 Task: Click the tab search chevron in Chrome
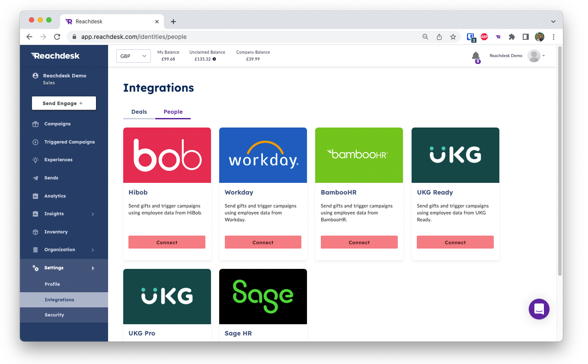click(x=553, y=21)
